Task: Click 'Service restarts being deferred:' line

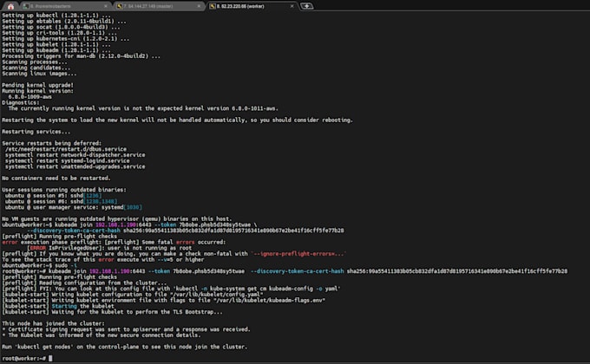Action: (x=51, y=143)
